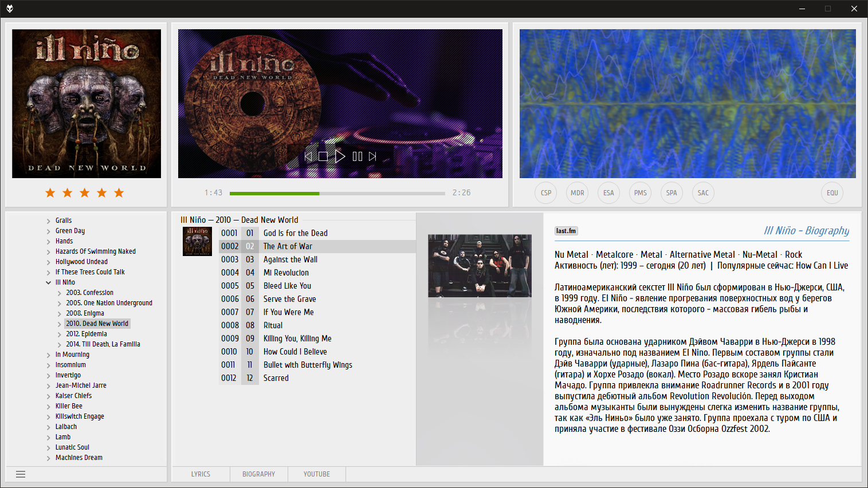Go back to previous track

pos(308,156)
